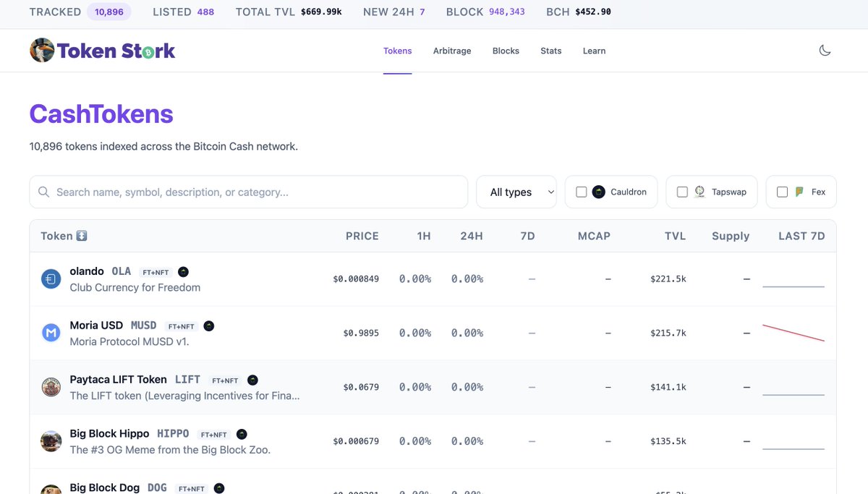Click the Moria USD token icon
868x494 pixels.
coord(51,333)
